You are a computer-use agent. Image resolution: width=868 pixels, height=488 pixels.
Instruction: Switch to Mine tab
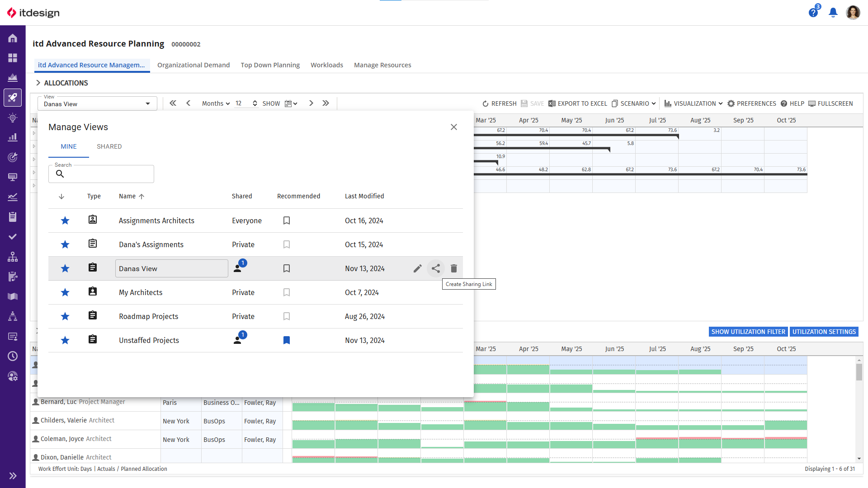[x=69, y=146]
